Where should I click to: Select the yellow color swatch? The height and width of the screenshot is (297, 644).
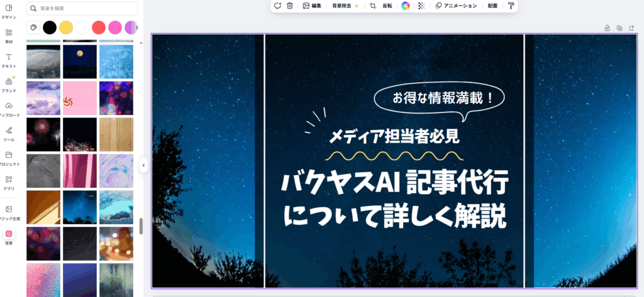coord(66,28)
